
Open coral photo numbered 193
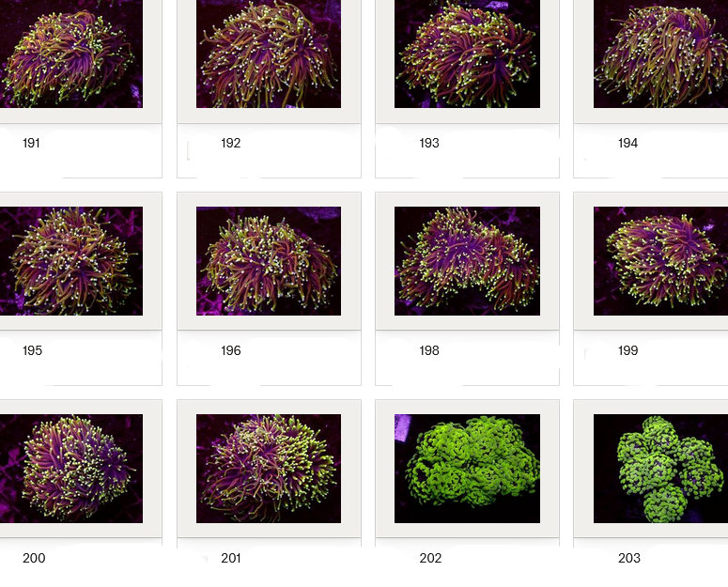[467, 54]
